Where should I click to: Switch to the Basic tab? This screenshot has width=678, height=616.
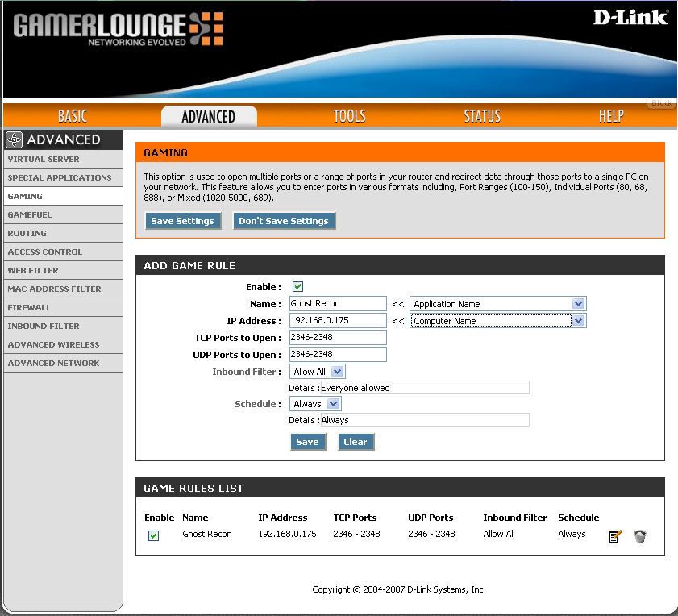73,117
